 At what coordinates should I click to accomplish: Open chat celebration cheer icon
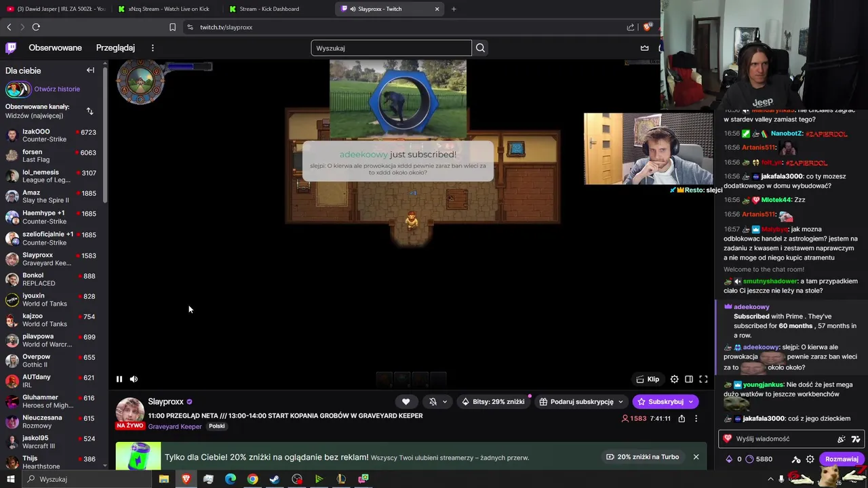[842, 439]
